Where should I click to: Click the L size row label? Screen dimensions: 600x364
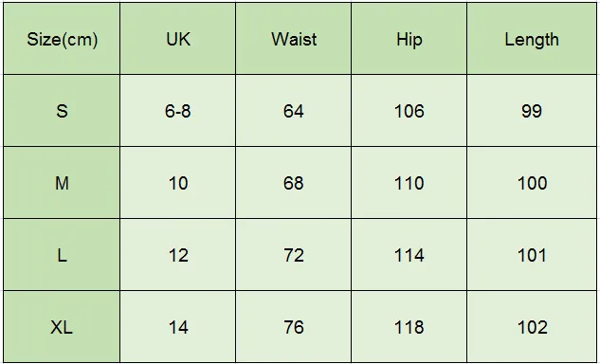(x=62, y=255)
